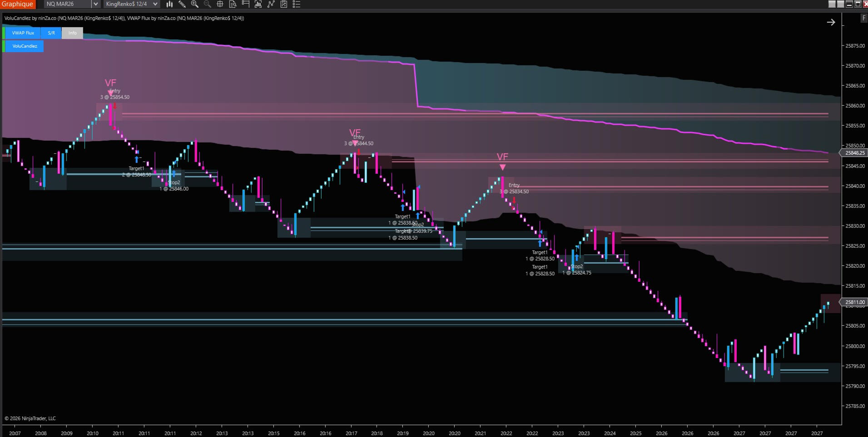Screen dimensions: 868x437
Task: Open the Chart Trader icon
Action: [x=245, y=4]
